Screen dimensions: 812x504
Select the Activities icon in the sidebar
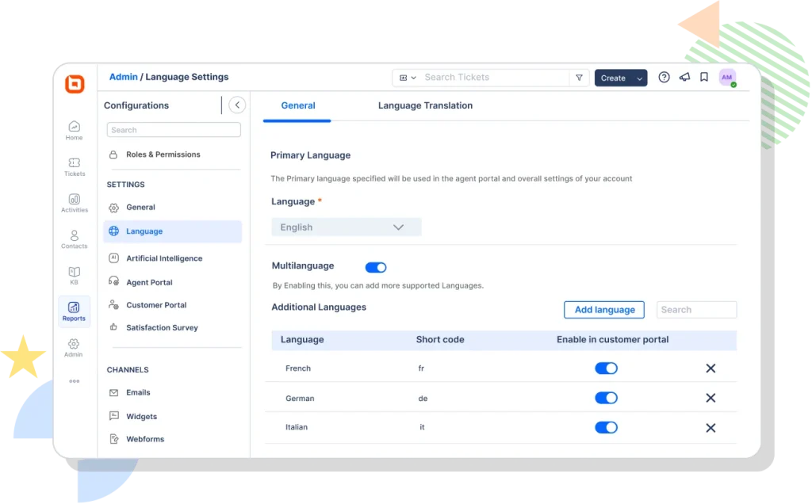click(x=74, y=202)
